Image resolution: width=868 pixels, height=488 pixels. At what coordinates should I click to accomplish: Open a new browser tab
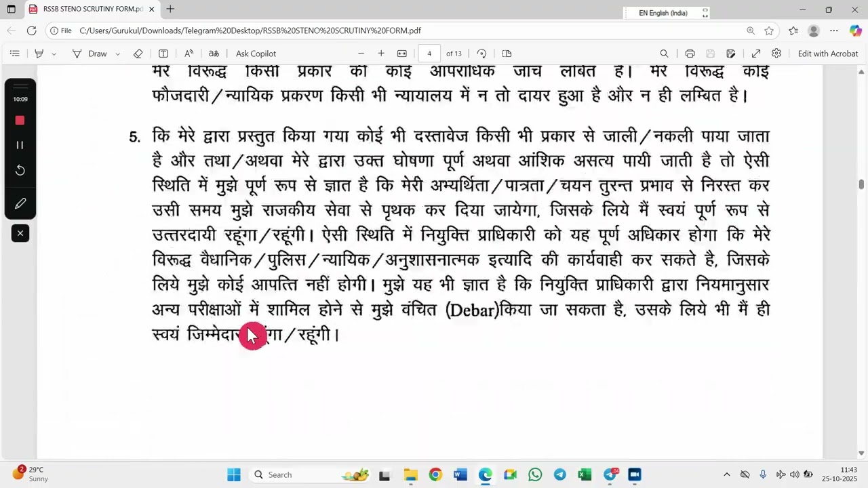pos(170,9)
